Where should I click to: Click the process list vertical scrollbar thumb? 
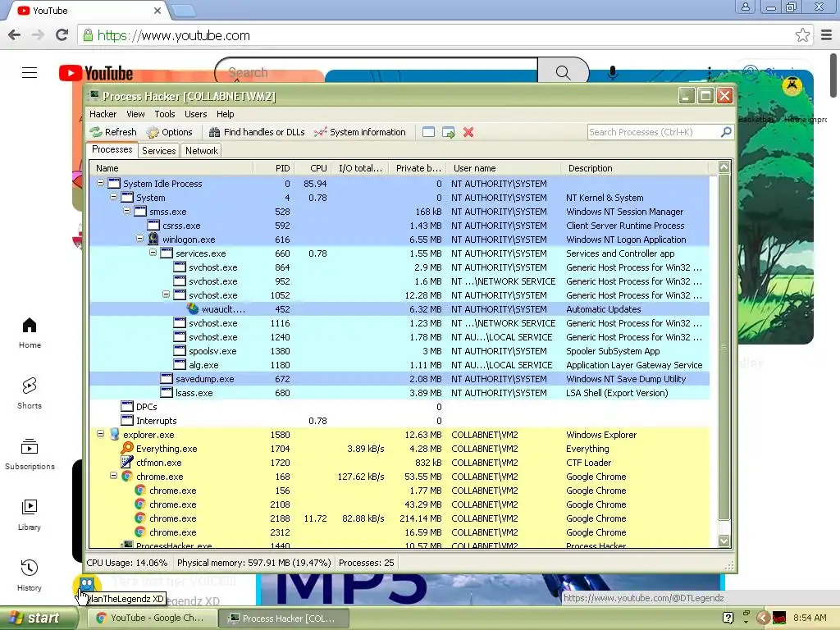tap(724, 347)
